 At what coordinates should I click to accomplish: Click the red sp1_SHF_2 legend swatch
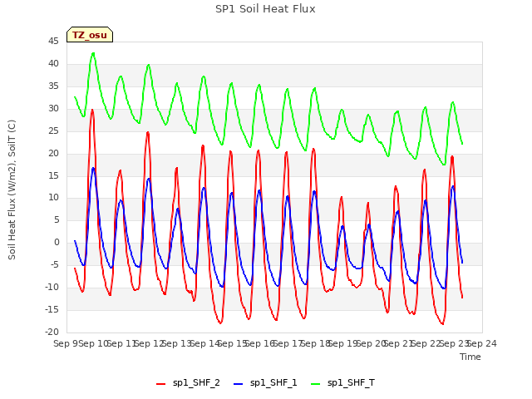click(x=160, y=383)
